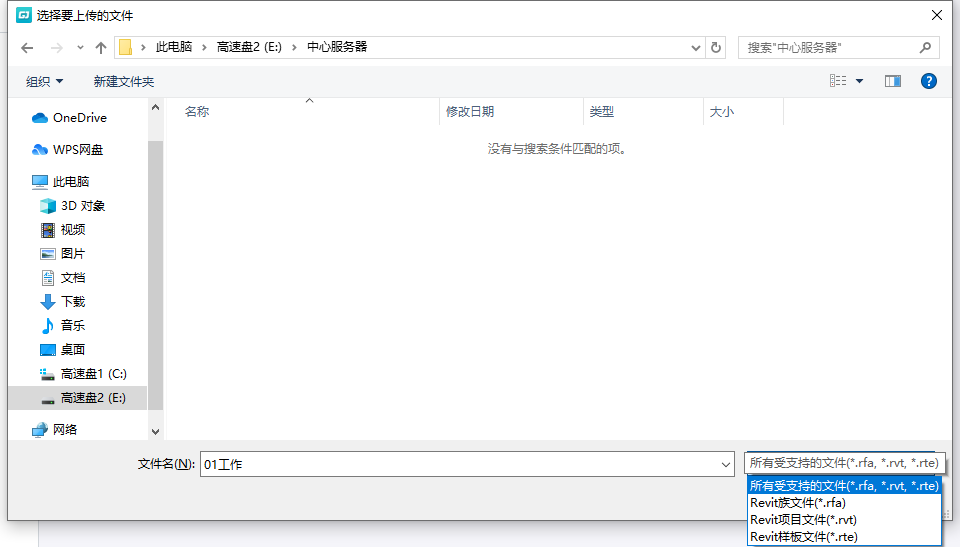The image size is (960, 547).
Task: Go to the 下载 folder
Action: pyautogui.click(x=72, y=302)
